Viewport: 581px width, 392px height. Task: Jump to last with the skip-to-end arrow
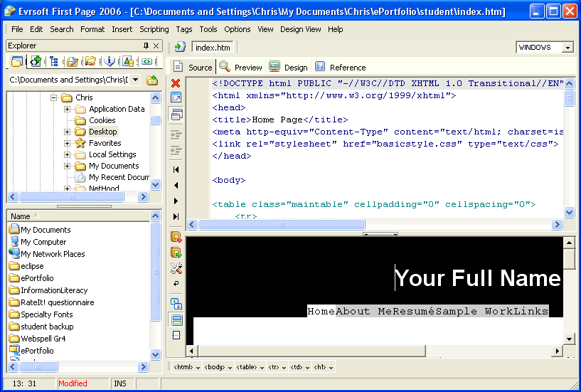(x=176, y=216)
